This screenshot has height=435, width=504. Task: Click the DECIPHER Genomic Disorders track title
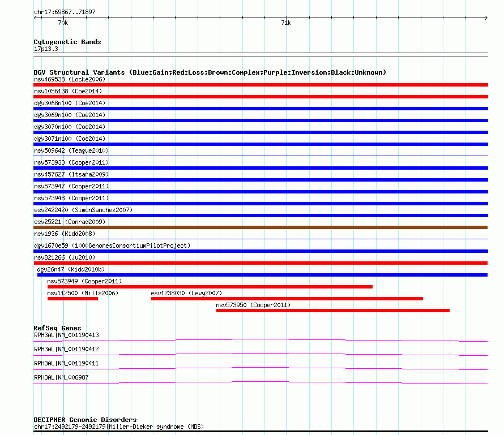coord(85,420)
